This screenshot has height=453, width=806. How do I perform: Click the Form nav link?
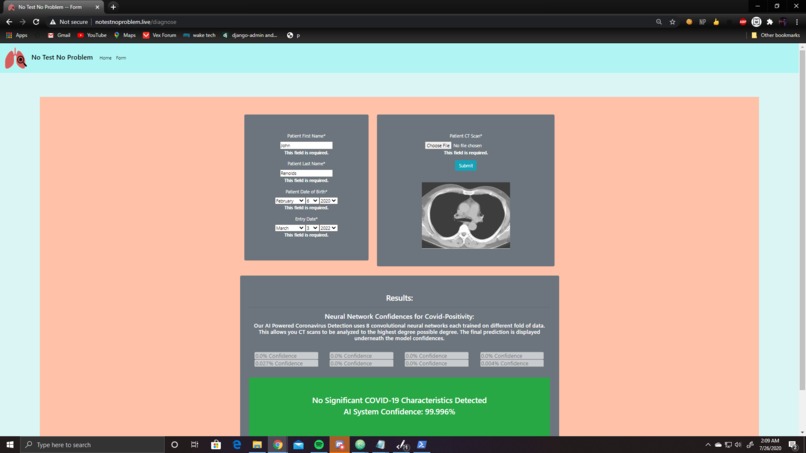tap(121, 58)
